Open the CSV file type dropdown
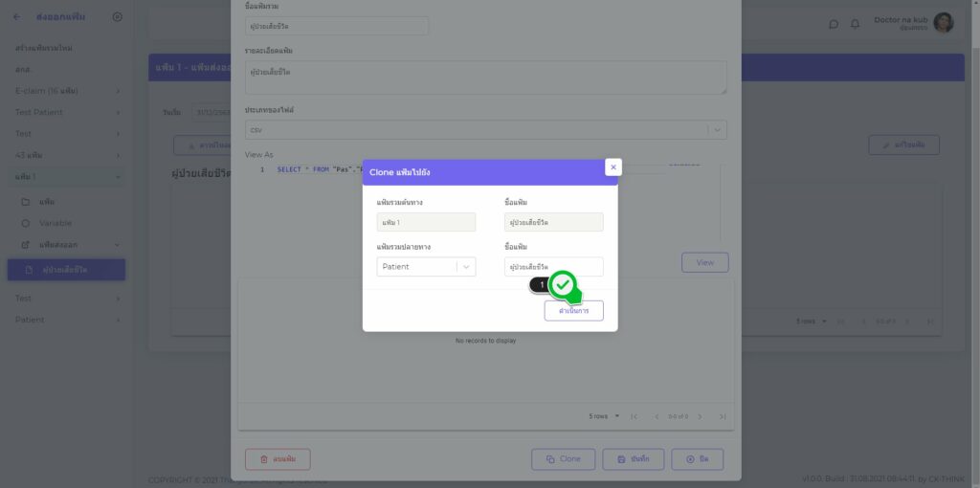Viewport: 980px width, 488px height. point(485,130)
